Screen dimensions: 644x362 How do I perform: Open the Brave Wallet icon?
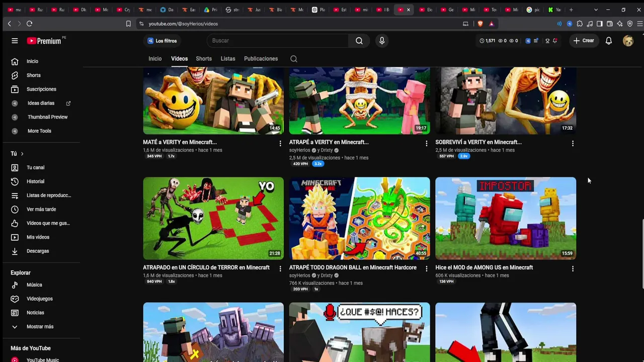[x=610, y=24]
